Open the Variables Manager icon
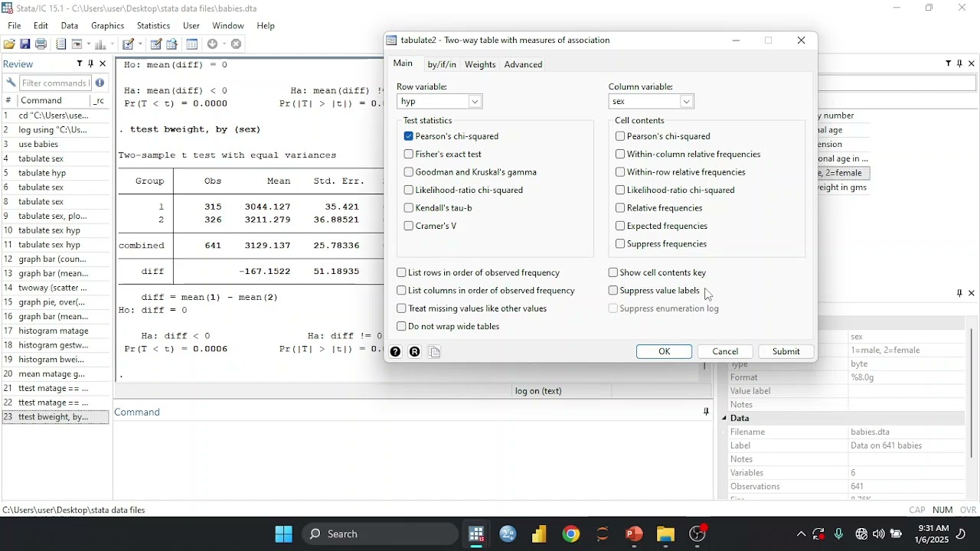Screen dimensions: 980x551 pos(192,44)
